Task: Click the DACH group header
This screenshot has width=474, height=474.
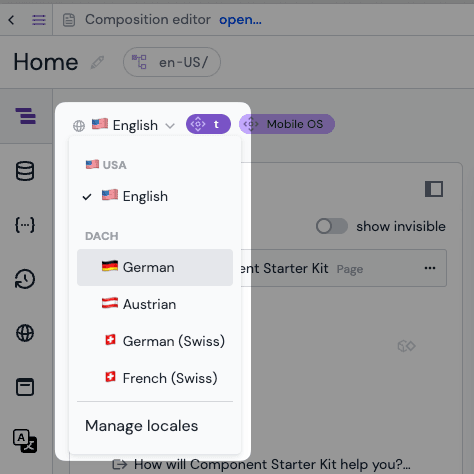Action: coord(102,236)
